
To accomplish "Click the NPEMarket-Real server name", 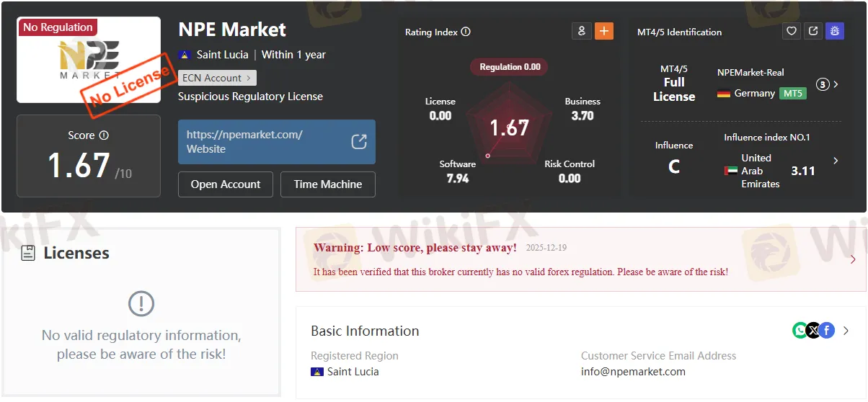I will (x=750, y=73).
